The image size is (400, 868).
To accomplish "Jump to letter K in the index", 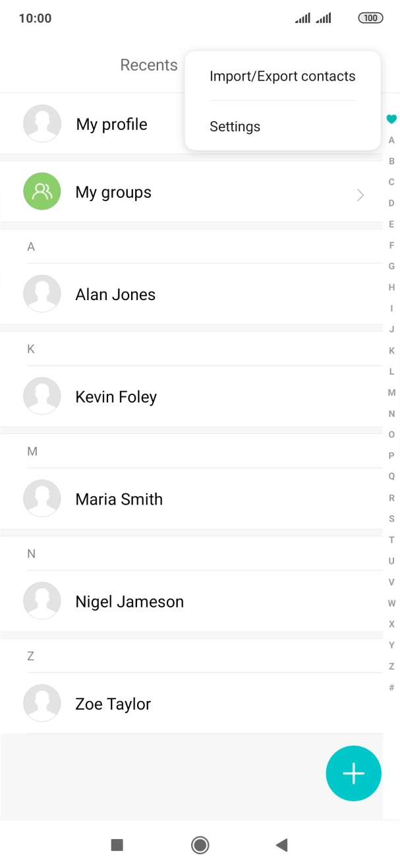I will 391,350.
